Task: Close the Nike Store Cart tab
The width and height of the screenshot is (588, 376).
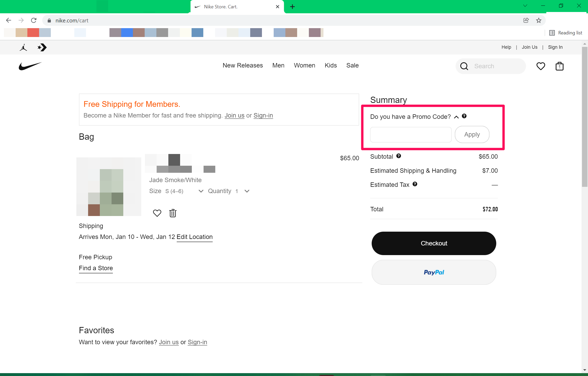Action: point(278,7)
